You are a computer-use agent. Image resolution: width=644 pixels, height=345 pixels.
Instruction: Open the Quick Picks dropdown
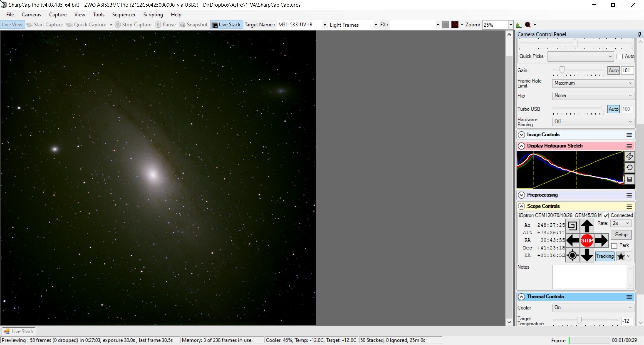click(x=581, y=56)
